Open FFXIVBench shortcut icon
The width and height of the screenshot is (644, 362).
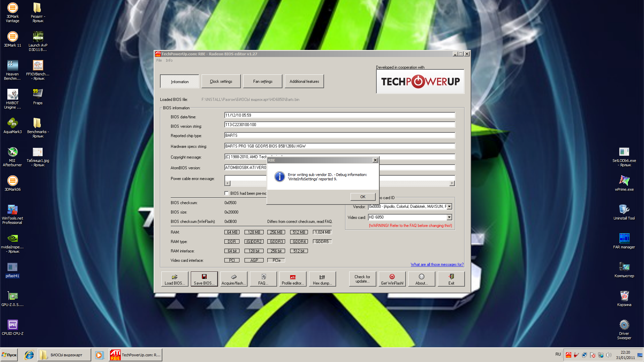click(38, 70)
